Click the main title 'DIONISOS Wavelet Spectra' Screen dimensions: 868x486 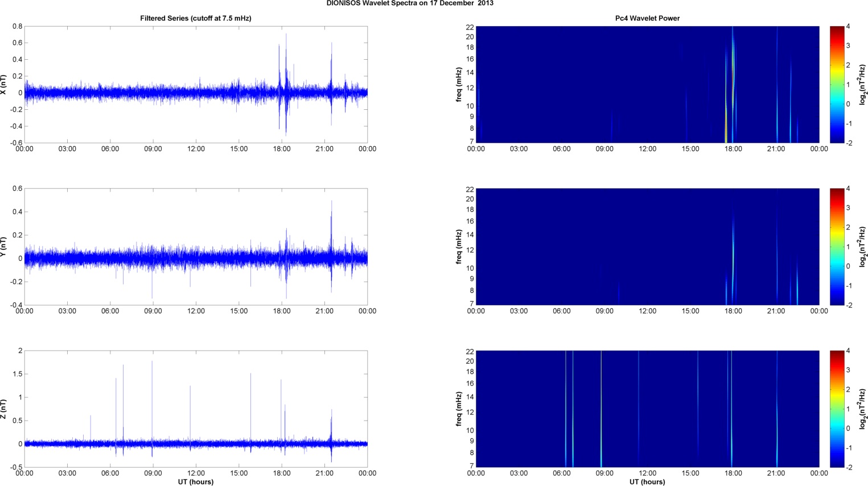tap(409, 3)
